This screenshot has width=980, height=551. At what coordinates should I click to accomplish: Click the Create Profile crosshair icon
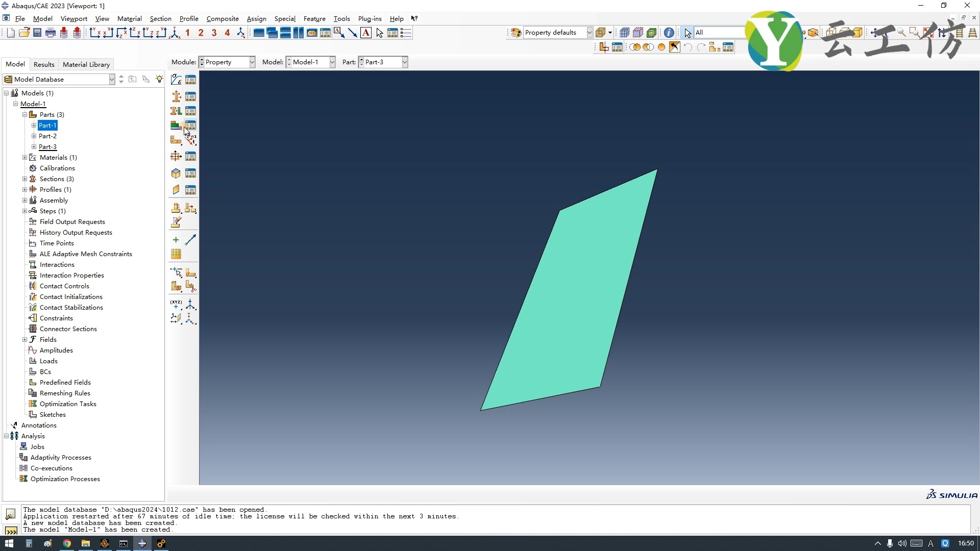pos(176,156)
